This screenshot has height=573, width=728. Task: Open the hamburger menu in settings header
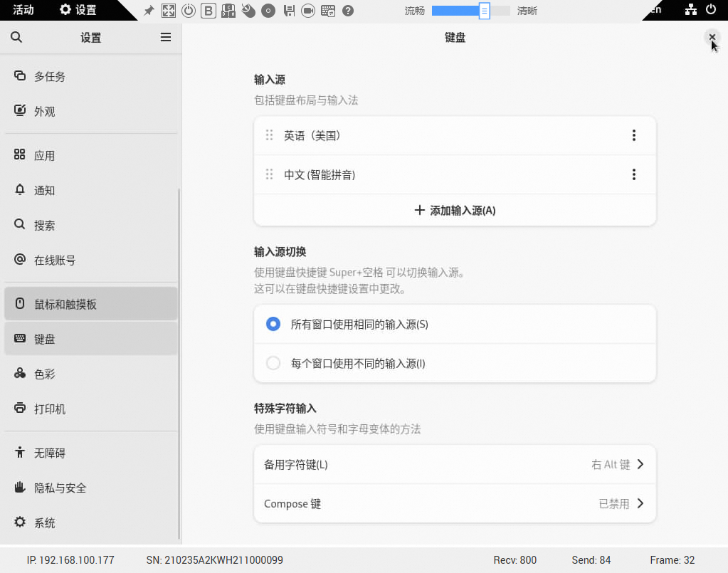(x=166, y=38)
